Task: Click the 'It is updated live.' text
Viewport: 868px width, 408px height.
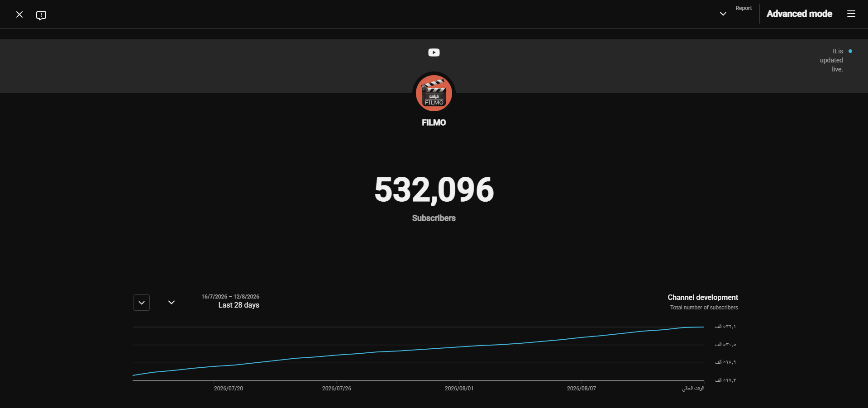Action: (831, 60)
